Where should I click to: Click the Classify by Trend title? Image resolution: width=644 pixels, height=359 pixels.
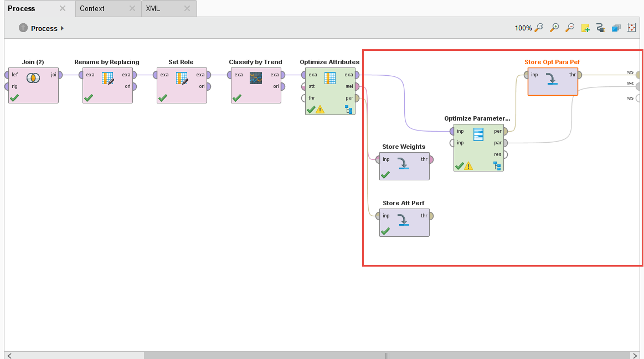click(x=255, y=62)
